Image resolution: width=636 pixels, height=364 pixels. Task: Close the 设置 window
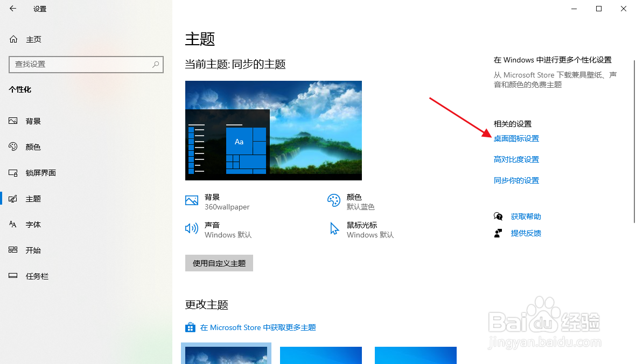click(x=624, y=9)
